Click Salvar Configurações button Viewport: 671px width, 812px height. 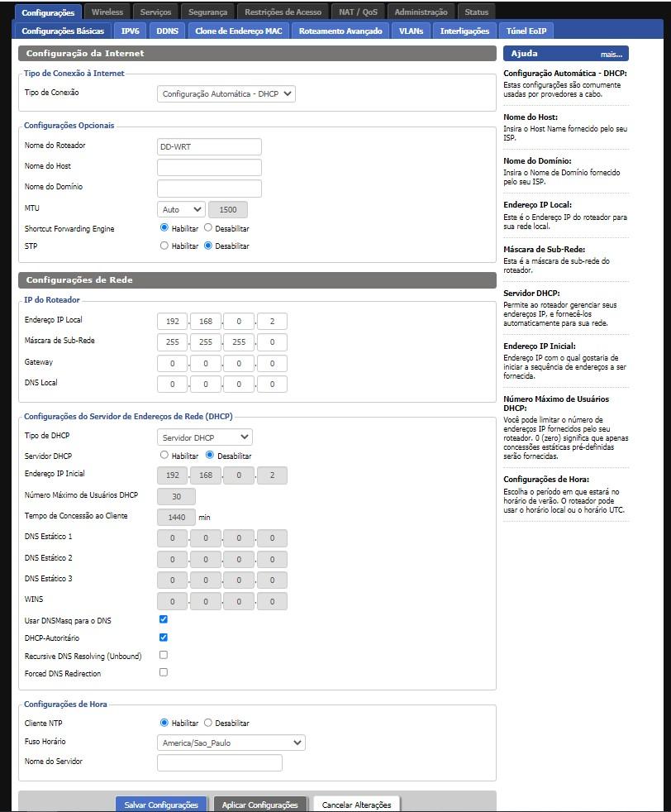pos(161,805)
